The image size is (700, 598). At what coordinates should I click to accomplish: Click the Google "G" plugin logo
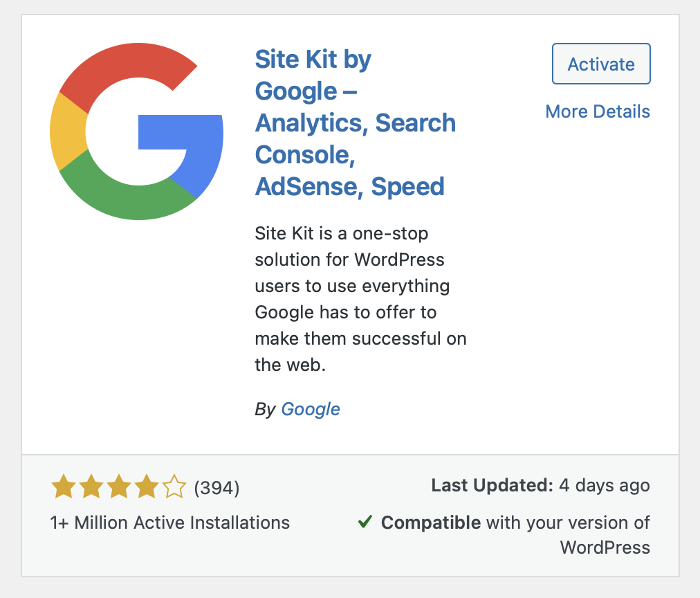[x=136, y=133]
